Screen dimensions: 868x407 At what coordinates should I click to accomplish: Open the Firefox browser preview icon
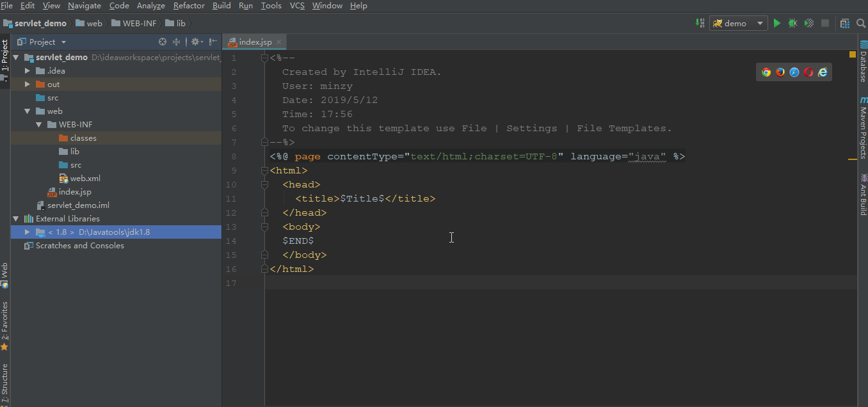pyautogui.click(x=780, y=72)
